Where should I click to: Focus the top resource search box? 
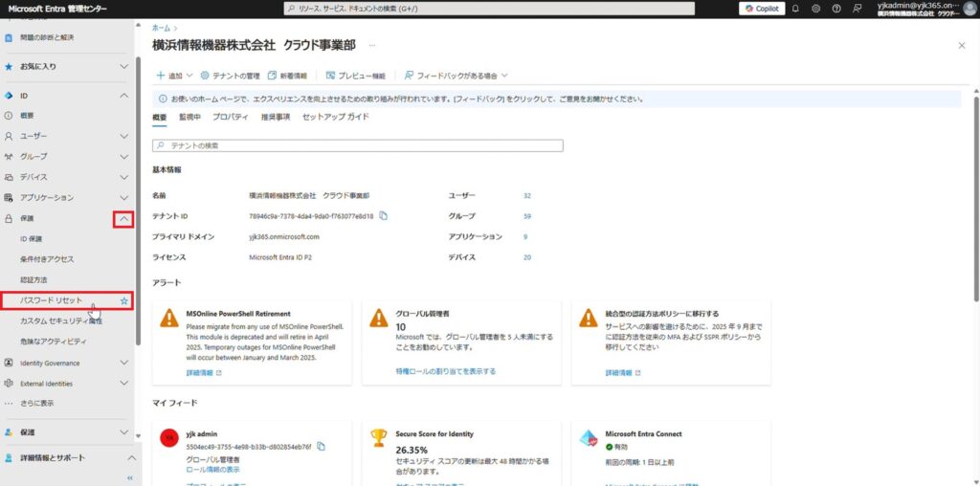click(489, 9)
